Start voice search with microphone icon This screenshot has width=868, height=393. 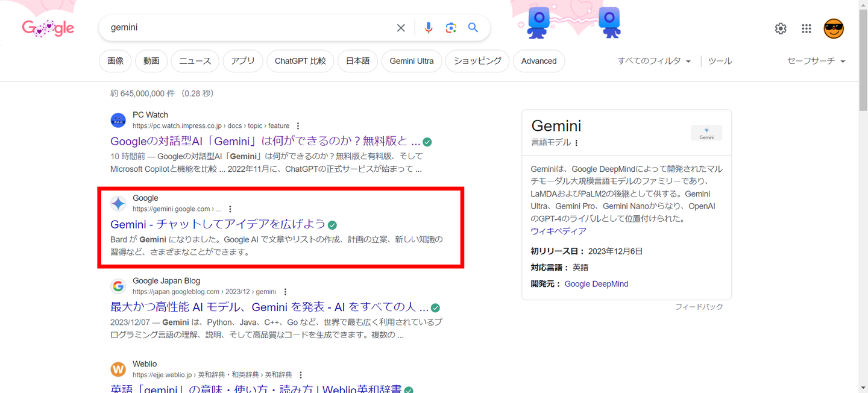[428, 28]
